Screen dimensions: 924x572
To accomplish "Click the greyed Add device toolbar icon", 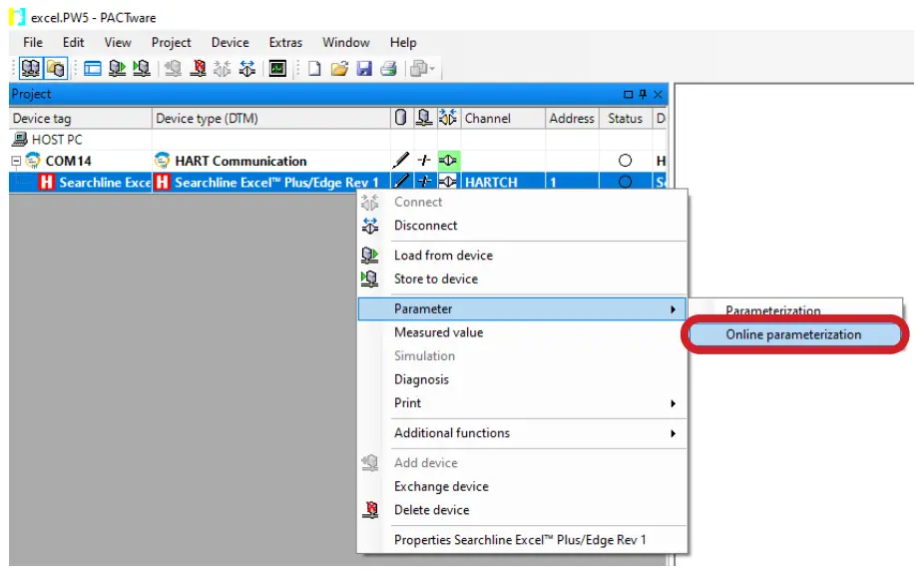I will click(173, 69).
